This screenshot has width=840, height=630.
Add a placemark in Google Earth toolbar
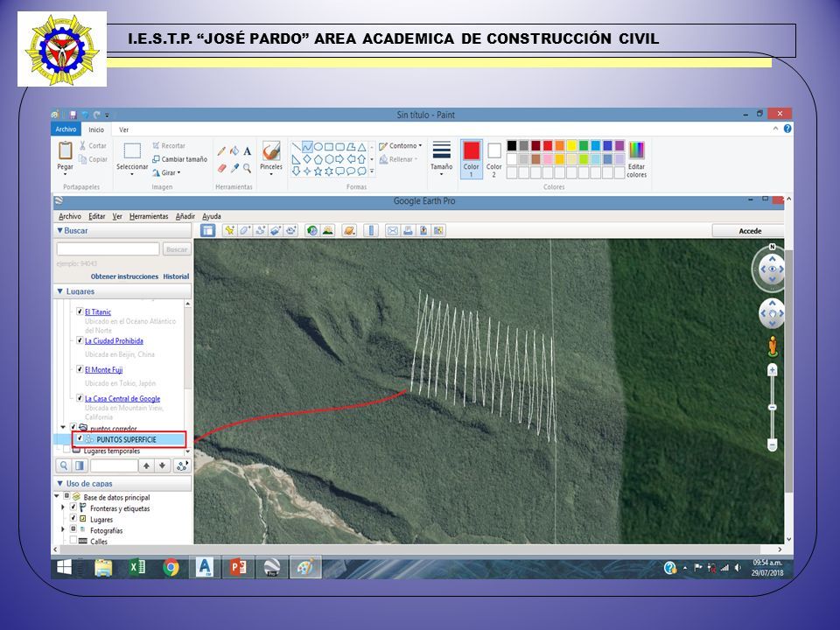(229, 230)
